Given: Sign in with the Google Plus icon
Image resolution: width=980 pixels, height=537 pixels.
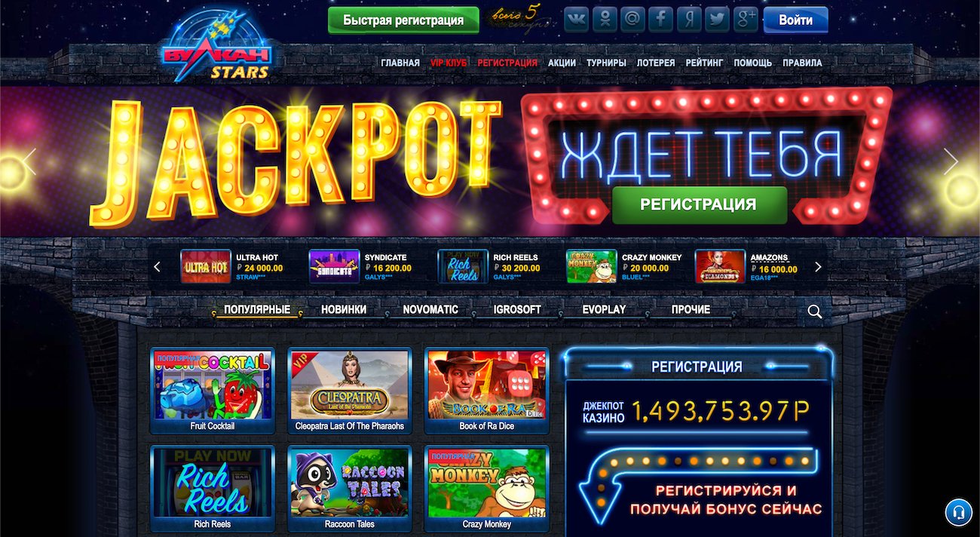Looking at the screenshot, I should pyautogui.click(x=745, y=20).
